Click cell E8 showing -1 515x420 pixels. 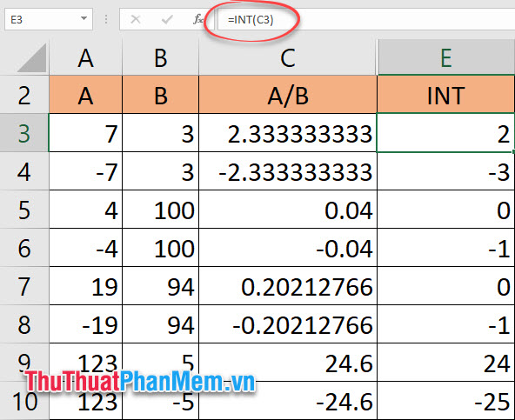pos(446,324)
